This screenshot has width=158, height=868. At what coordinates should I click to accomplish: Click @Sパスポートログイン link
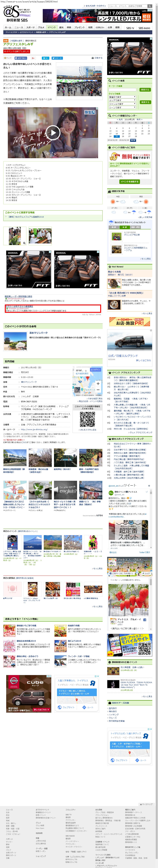[95, 6]
